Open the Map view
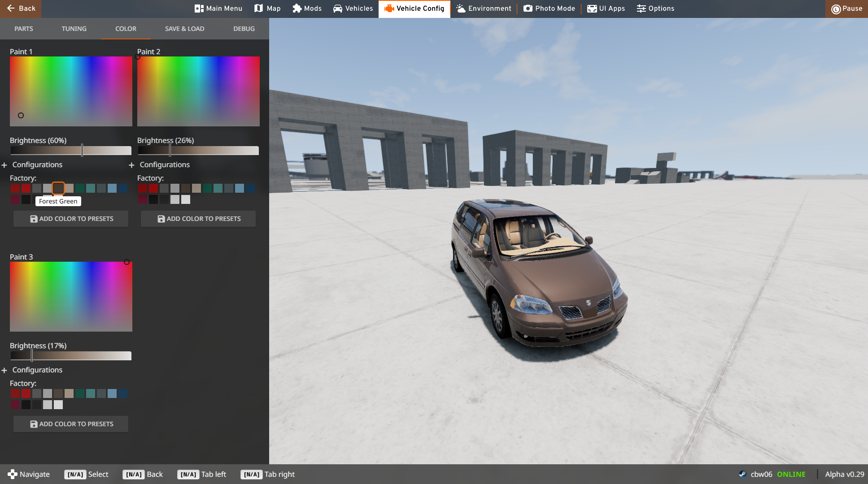The image size is (868, 484). coord(267,9)
